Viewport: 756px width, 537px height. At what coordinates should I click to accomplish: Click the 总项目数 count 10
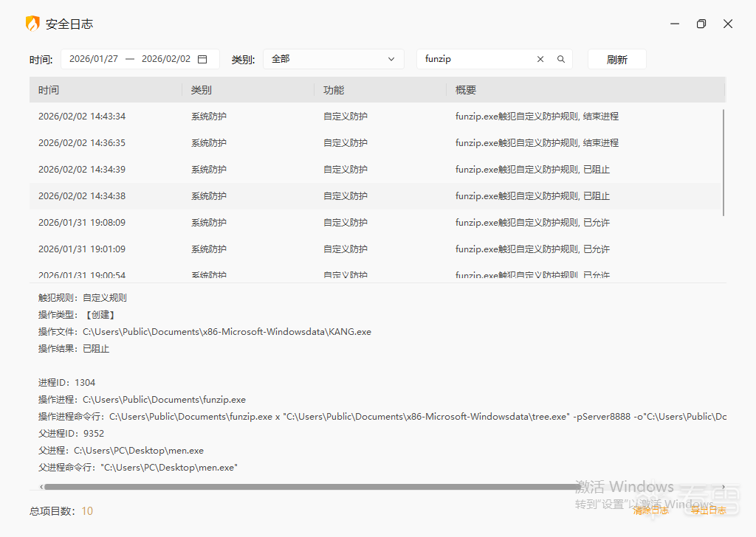87,511
